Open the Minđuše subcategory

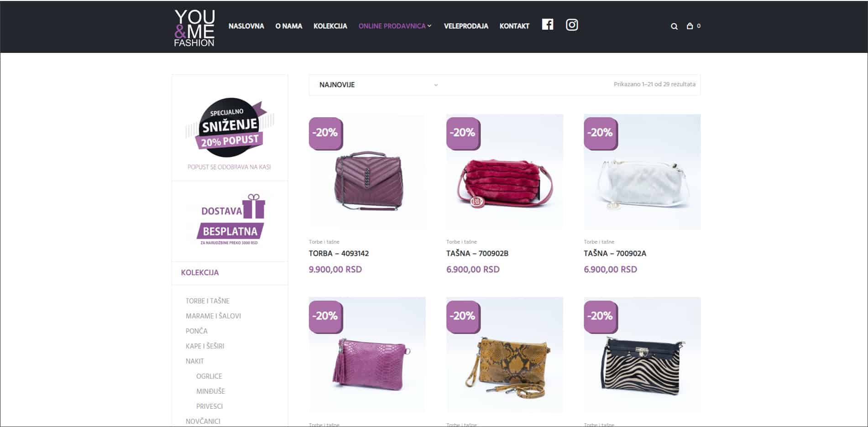coord(210,391)
